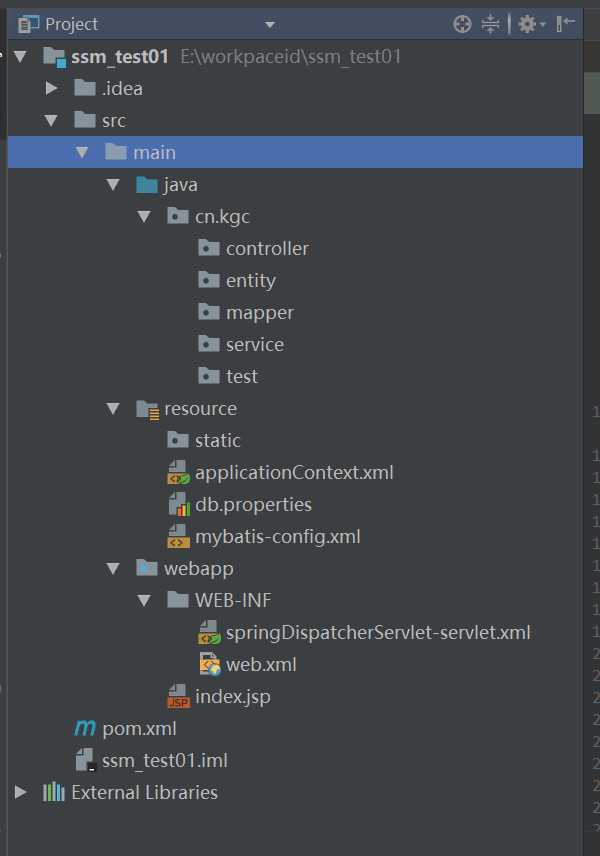Collapse the cn.kgc package
The width and height of the screenshot is (600, 856).
(x=144, y=217)
